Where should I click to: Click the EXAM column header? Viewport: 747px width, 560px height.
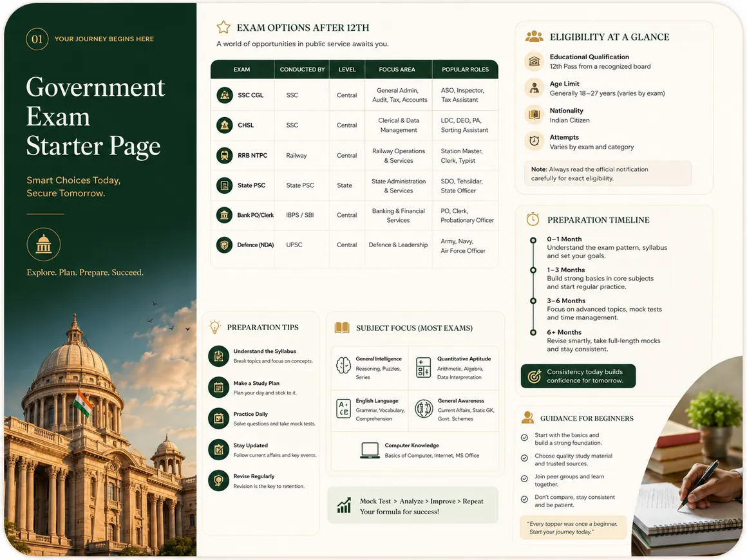[242, 70]
